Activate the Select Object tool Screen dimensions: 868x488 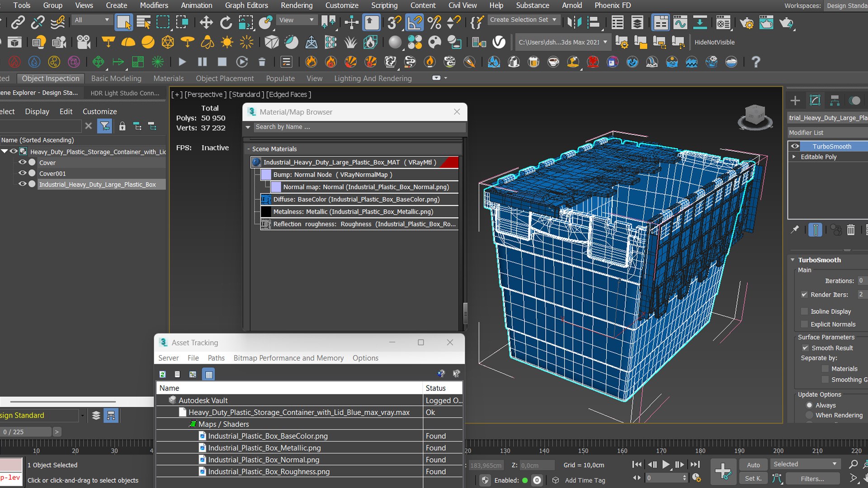[x=123, y=22]
